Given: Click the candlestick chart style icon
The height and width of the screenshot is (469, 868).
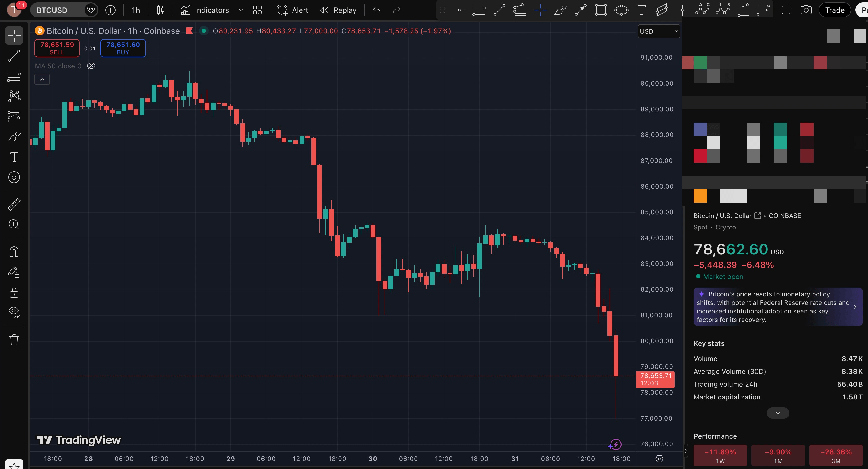Looking at the screenshot, I should tap(160, 10).
